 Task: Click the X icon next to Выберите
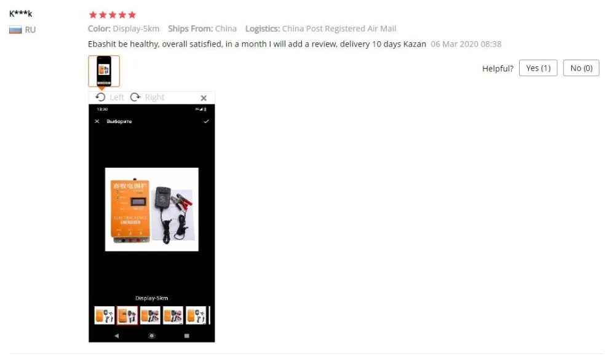pyautogui.click(x=97, y=121)
